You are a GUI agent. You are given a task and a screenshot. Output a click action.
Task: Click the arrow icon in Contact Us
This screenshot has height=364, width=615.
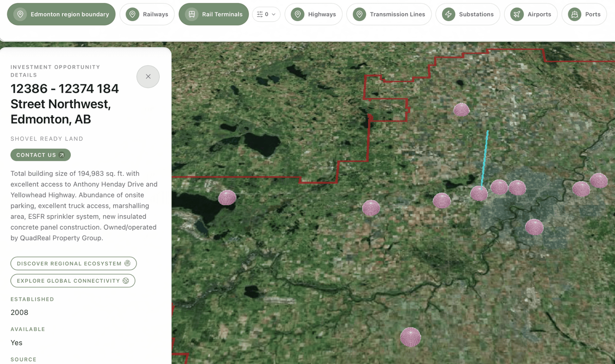(x=62, y=155)
